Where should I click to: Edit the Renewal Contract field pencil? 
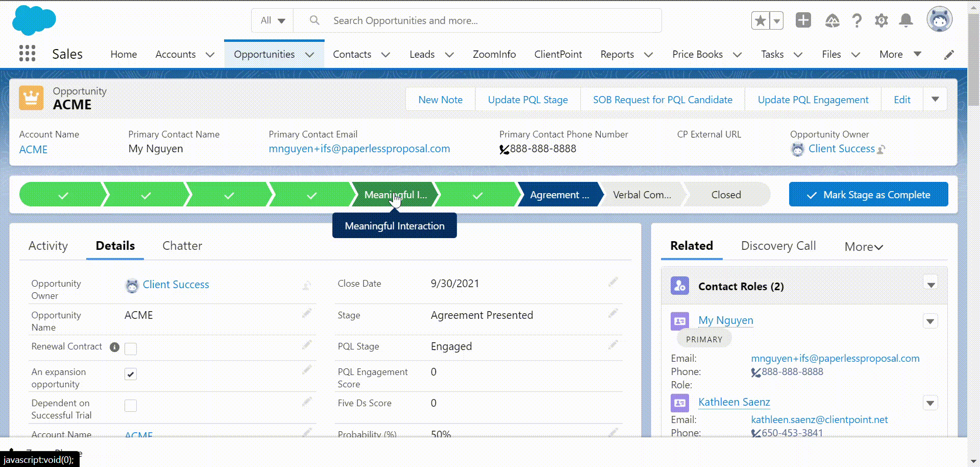(x=307, y=345)
